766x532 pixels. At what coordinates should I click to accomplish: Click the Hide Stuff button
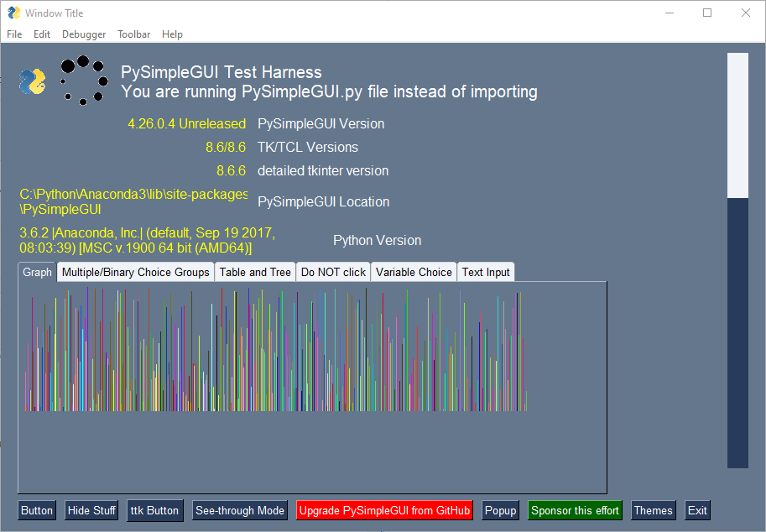coord(91,510)
